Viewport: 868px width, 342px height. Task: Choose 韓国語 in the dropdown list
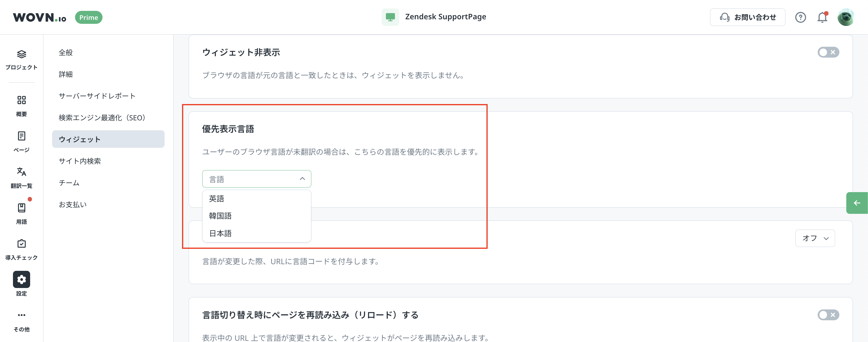coord(220,216)
